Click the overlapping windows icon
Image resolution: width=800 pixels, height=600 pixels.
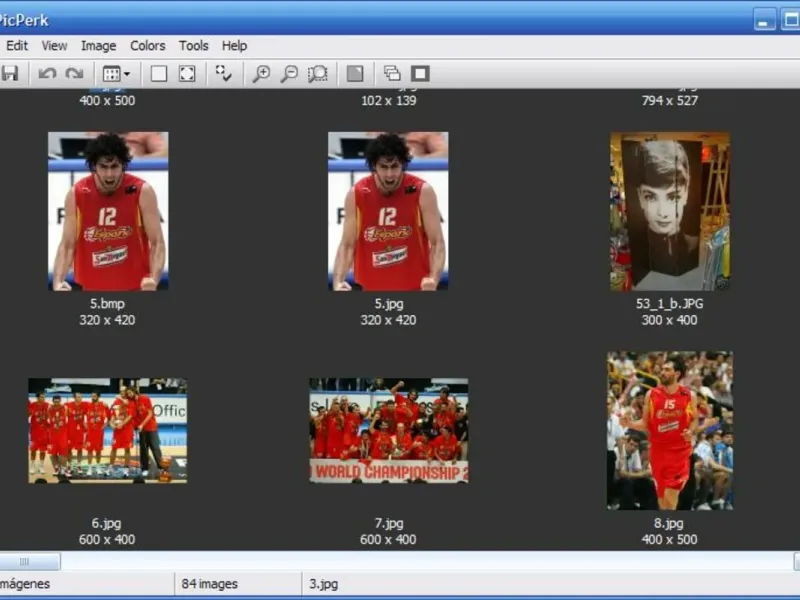(x=392, y=73)
